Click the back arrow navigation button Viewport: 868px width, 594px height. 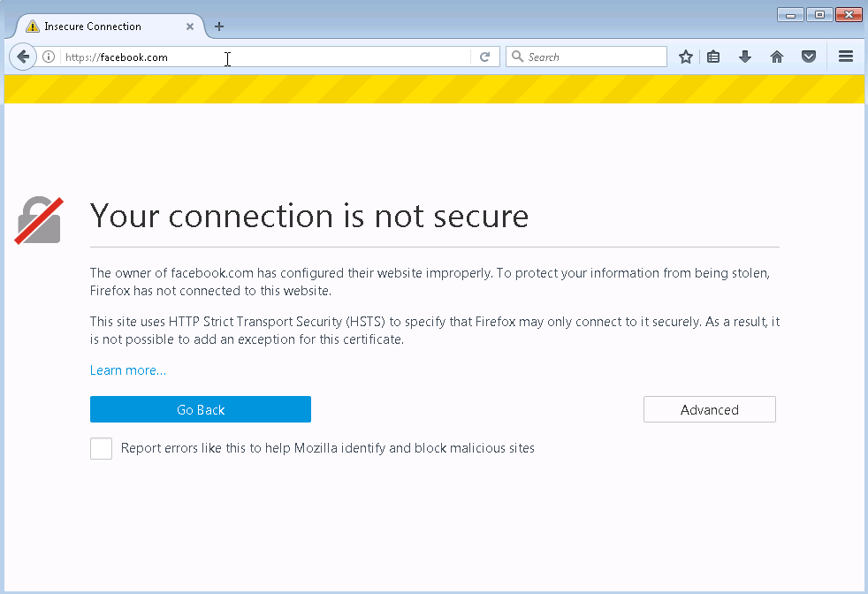[x=23, y=57]
